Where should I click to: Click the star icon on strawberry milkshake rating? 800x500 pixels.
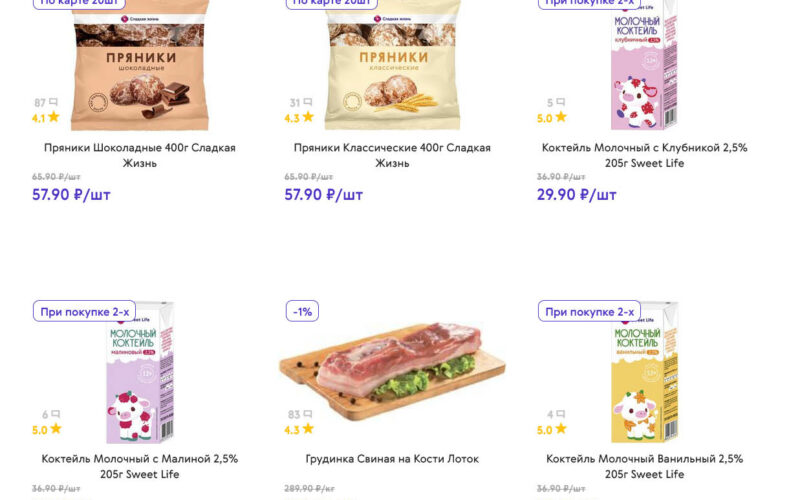tap(561, 117)
